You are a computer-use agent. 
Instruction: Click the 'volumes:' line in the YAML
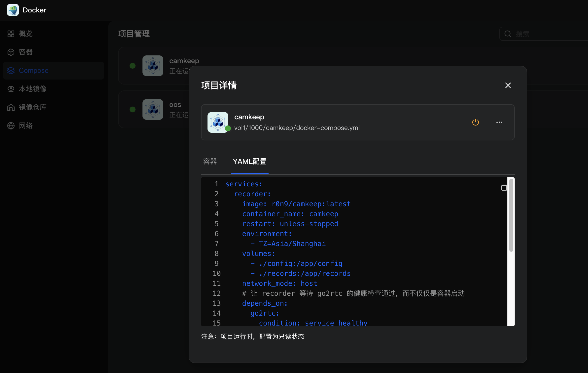tap(259, 253)
